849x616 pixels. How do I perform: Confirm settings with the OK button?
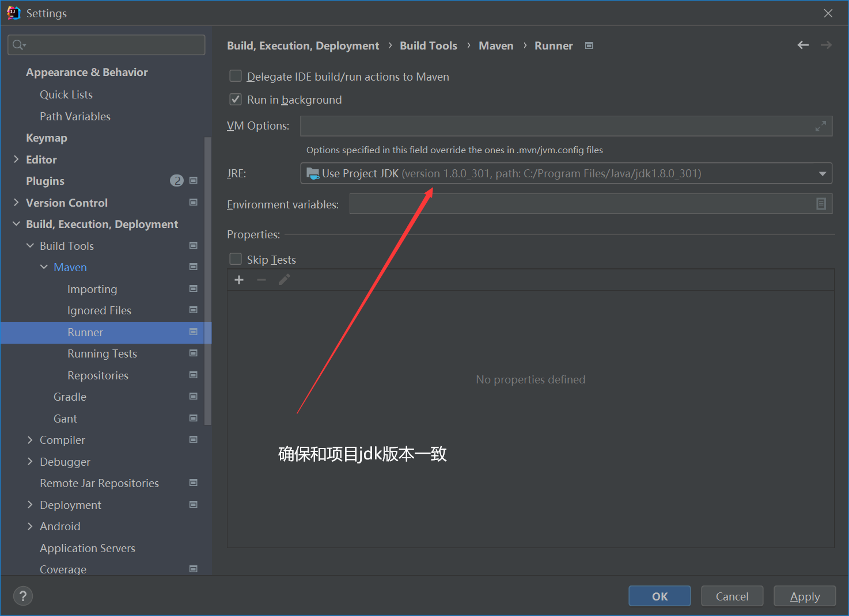pyautogui.click(x=660, y=596)
